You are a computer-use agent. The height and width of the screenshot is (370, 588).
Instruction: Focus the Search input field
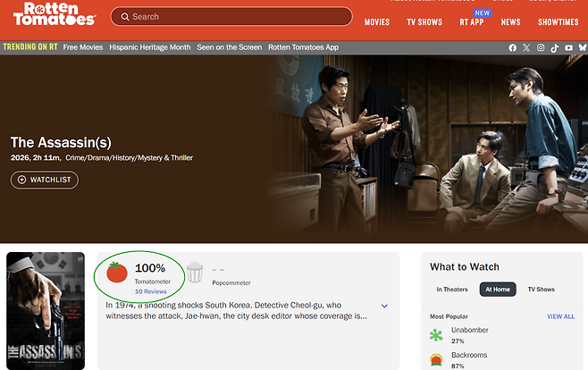coord(231,16)
